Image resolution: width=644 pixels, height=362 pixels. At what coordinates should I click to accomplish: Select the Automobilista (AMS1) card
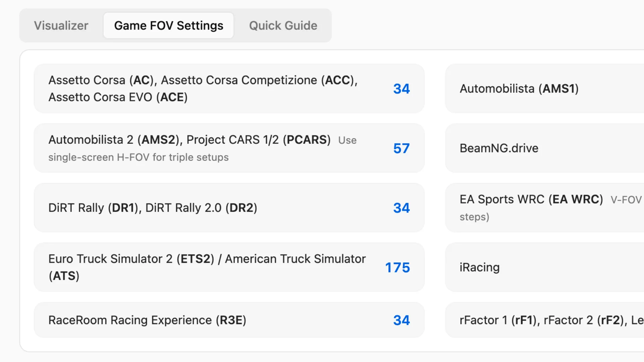tap(519, 89)
